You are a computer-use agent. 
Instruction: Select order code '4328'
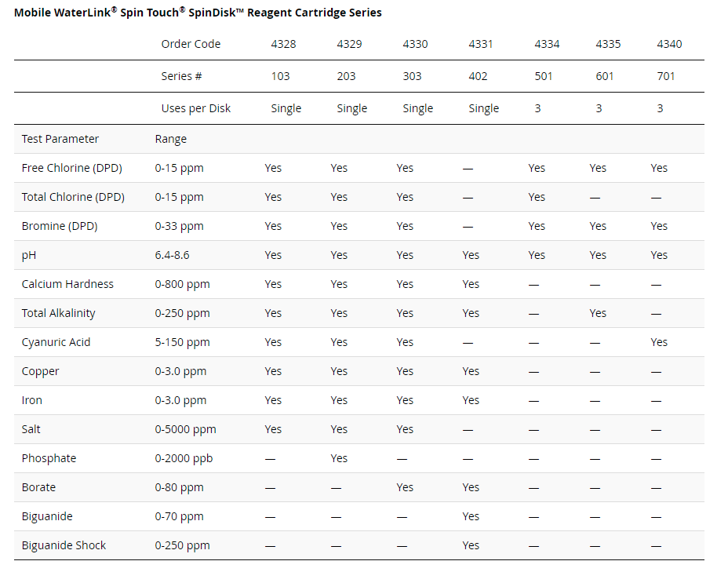pos(284,44)
